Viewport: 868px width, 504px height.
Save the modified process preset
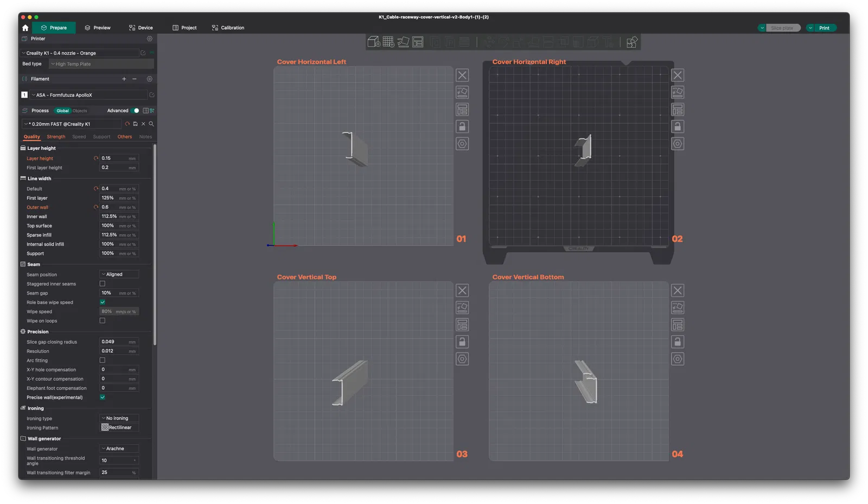[x=136, y=124]
